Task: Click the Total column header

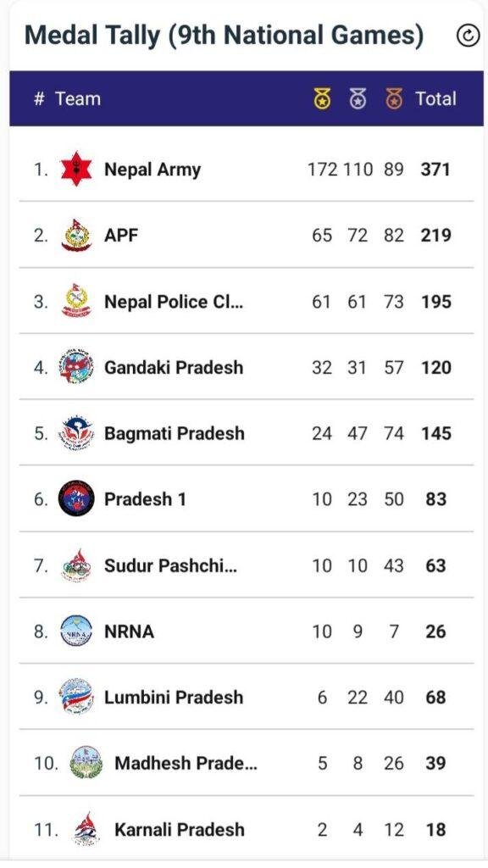Action: click(436, 99)
